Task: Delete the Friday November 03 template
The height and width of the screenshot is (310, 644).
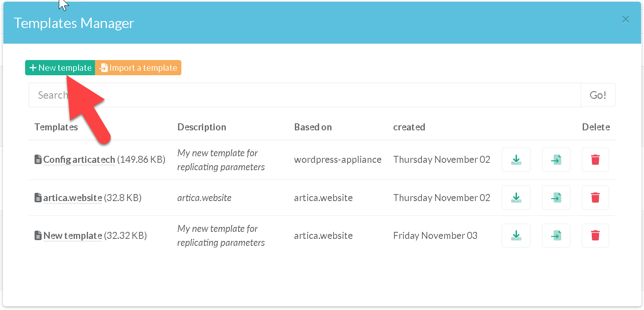Action: 595,236
